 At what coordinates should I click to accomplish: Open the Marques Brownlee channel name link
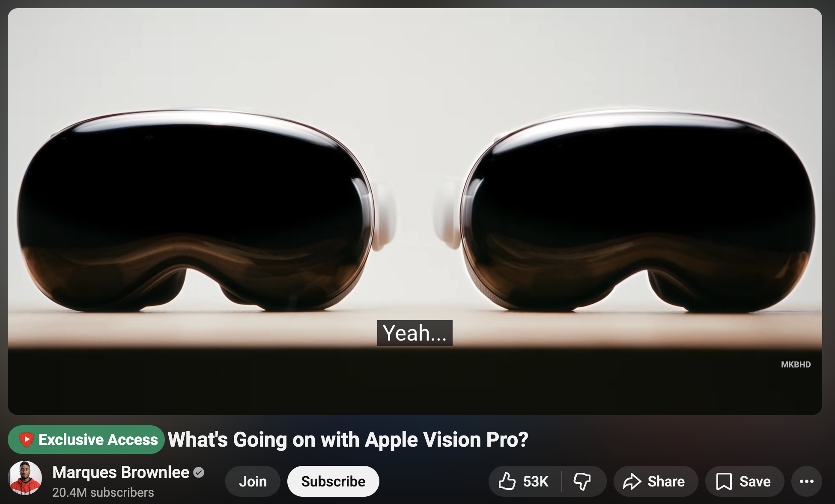point(121,472)
